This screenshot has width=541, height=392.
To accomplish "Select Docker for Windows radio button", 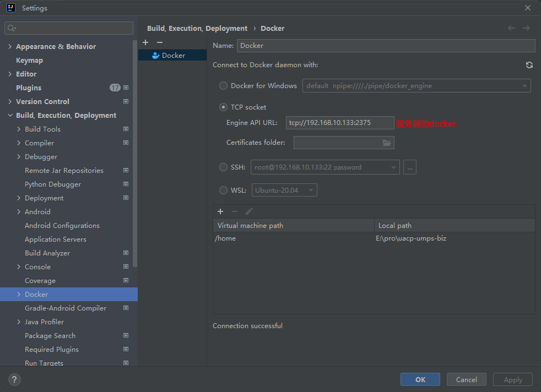I will coord(223,85).
